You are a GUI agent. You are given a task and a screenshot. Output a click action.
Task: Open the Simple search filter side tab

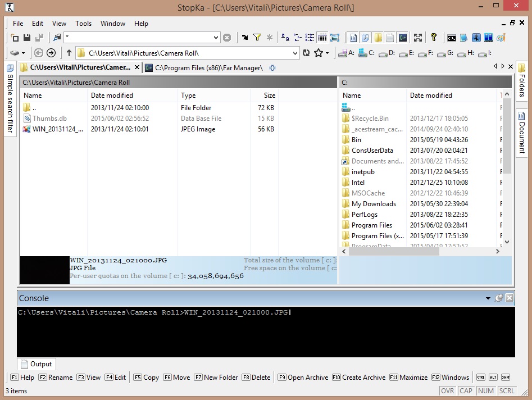pos(10,98)
